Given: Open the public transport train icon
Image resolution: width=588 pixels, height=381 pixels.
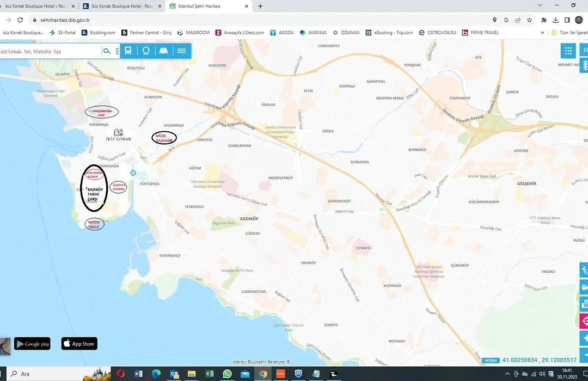Looking at the screenshot, I should click(x=128, y=51).
